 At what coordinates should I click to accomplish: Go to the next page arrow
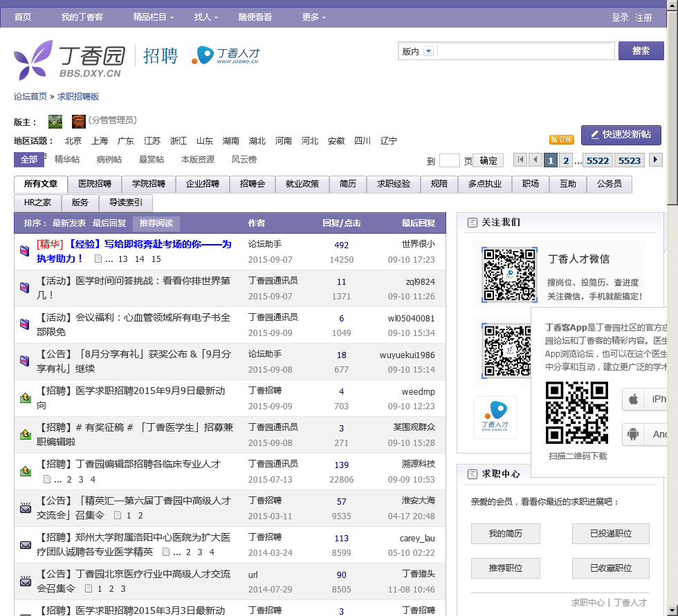(x=655, y=160)
